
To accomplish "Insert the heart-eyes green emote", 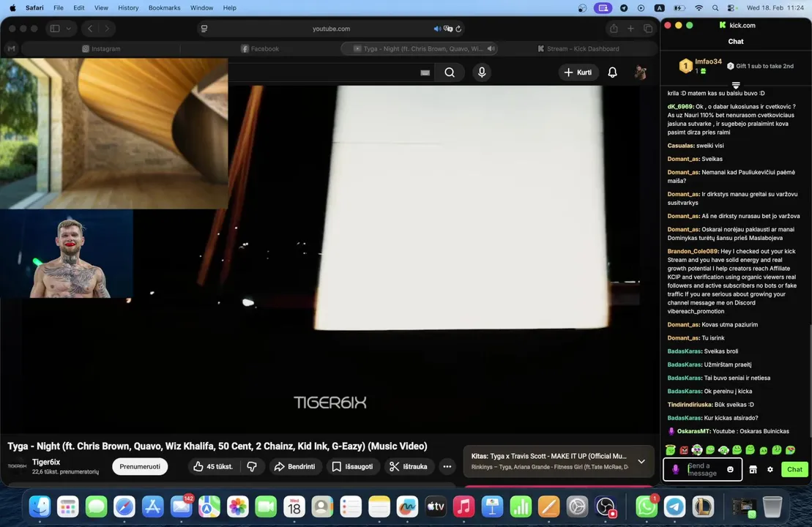I will [790, 450].
